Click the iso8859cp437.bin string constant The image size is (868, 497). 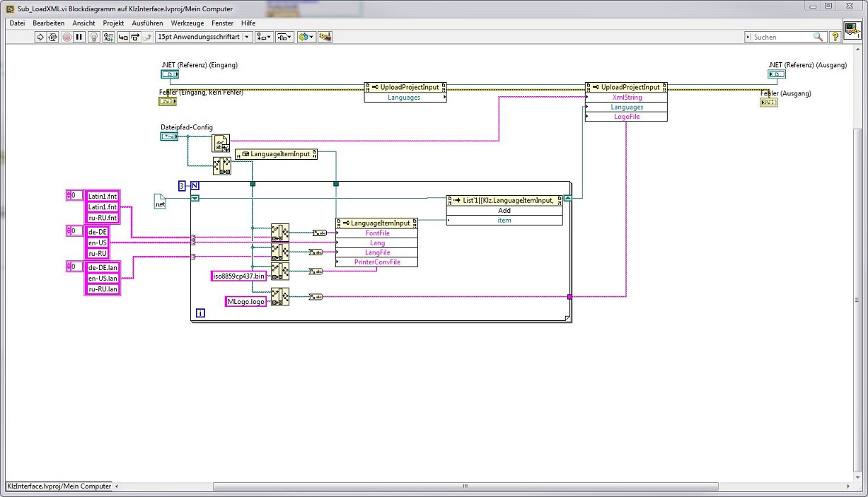pyautogui.click(x=239, y=276)
